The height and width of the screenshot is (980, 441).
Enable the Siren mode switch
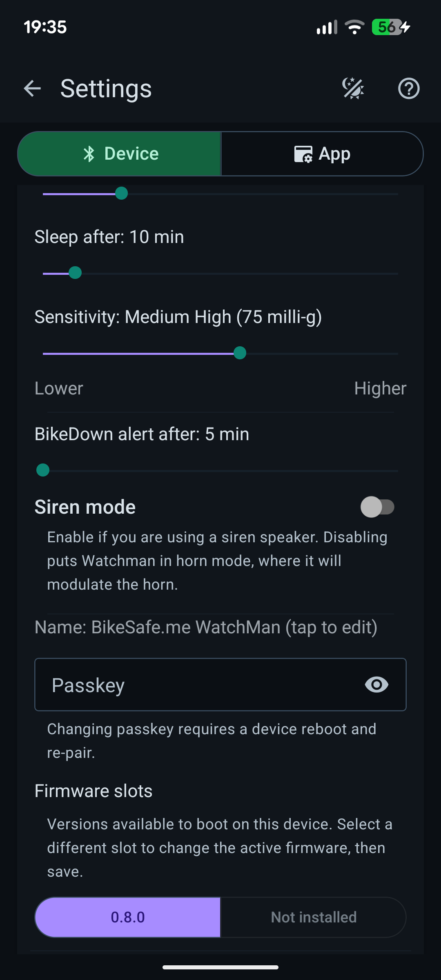377,507
